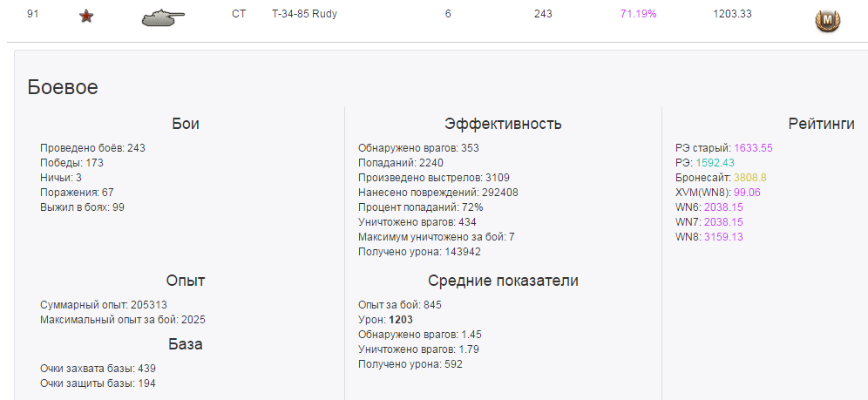Click Произведено выстрелов: 3109 line

coord(434,178)
